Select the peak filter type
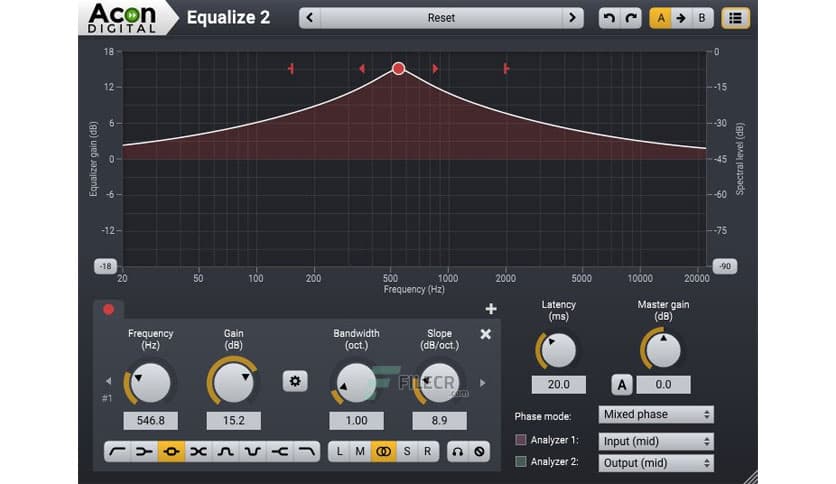The width and height of the screenshot is (836, 484). (171, 451)
